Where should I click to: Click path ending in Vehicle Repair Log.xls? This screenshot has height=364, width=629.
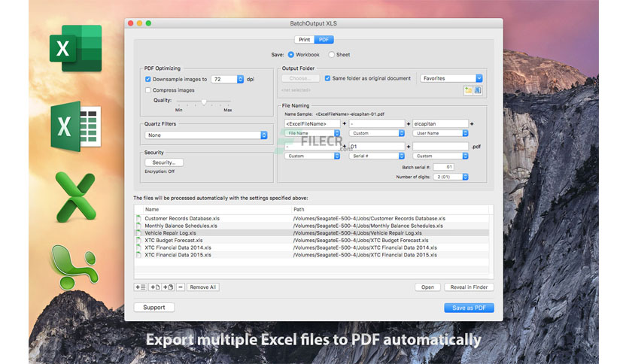coord(357,233)
